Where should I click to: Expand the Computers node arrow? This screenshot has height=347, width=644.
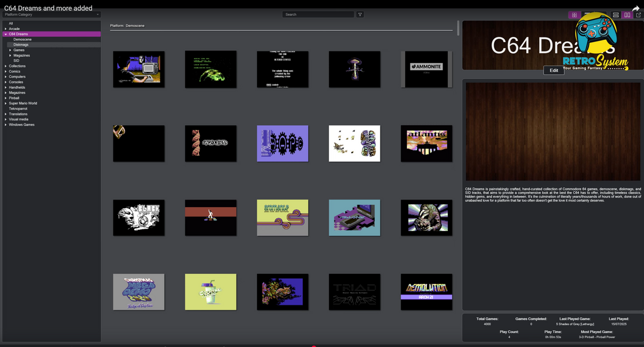tap(5, 77)
